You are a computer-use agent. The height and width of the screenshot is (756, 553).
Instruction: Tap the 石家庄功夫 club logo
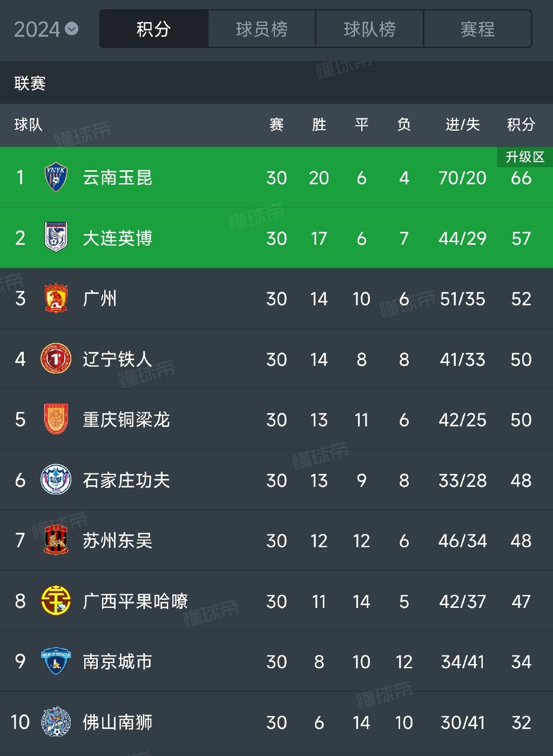pos(56,480)
